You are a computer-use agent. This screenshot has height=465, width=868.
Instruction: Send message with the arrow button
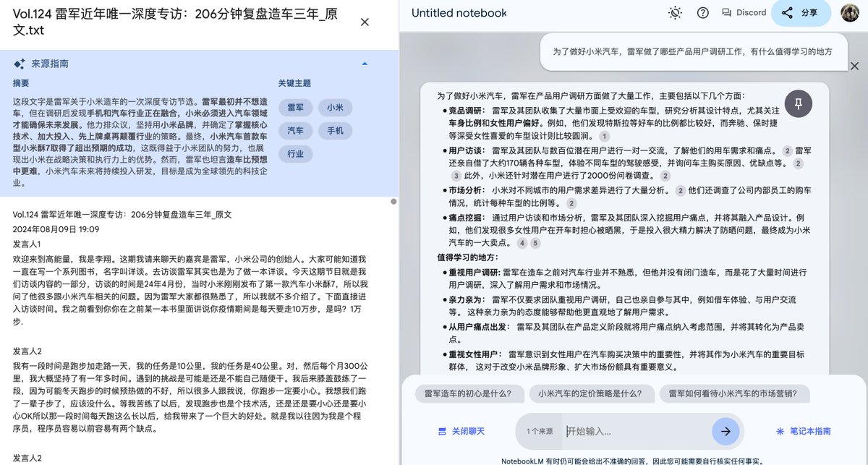[726, 431]
